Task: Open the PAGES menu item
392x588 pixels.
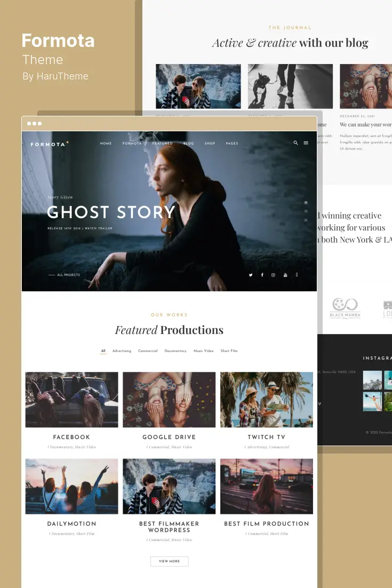Action: click(232, 143)
